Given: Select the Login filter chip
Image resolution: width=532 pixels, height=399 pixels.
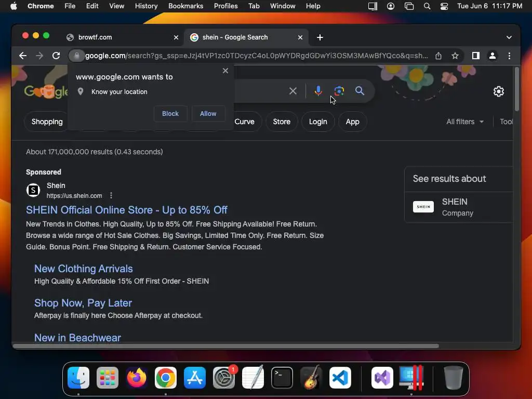Looking at the screenshot, I should coord(318,122).
